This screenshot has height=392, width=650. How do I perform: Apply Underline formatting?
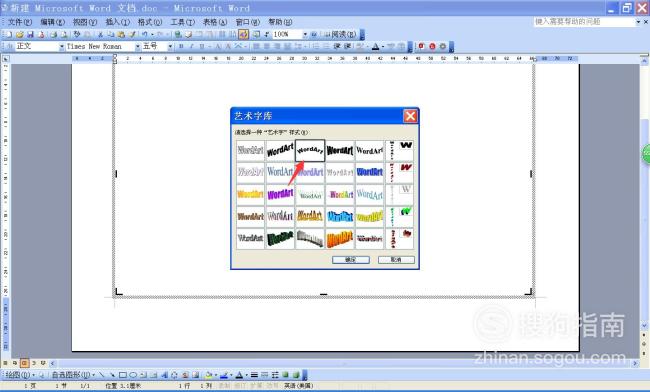tap(202, 46)
